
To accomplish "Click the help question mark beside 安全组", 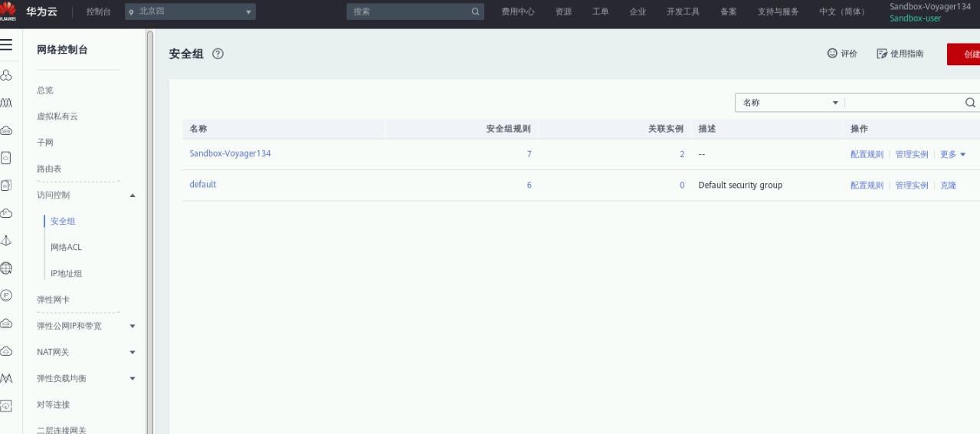I will [x=218, y=54].
